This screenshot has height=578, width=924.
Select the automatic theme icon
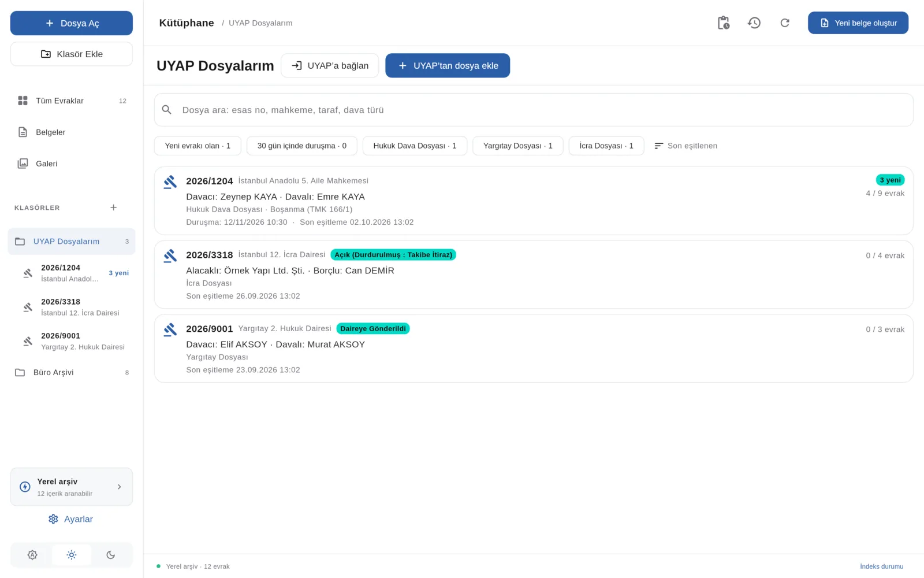(32, 555)
